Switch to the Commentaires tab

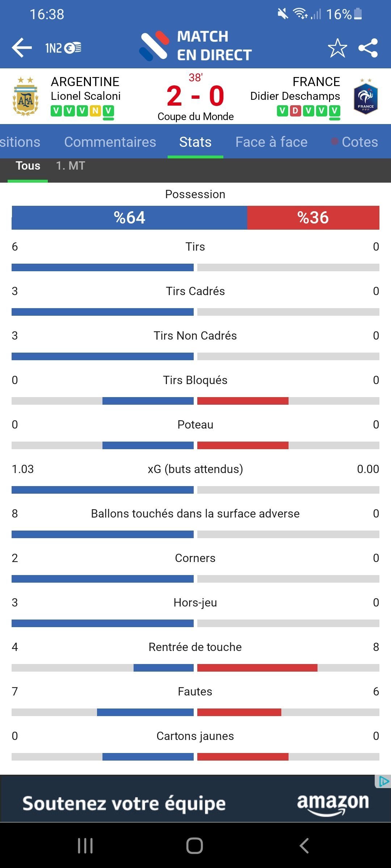[110, 142]
